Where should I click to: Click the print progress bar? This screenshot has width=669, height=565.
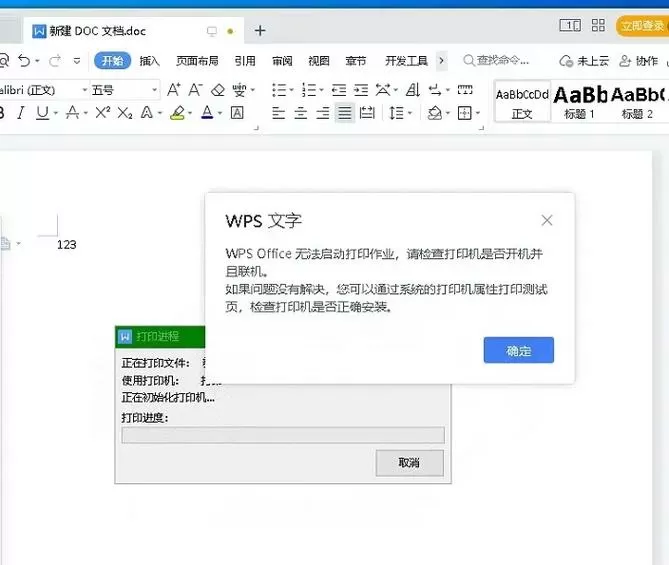(x=283, y=435)
